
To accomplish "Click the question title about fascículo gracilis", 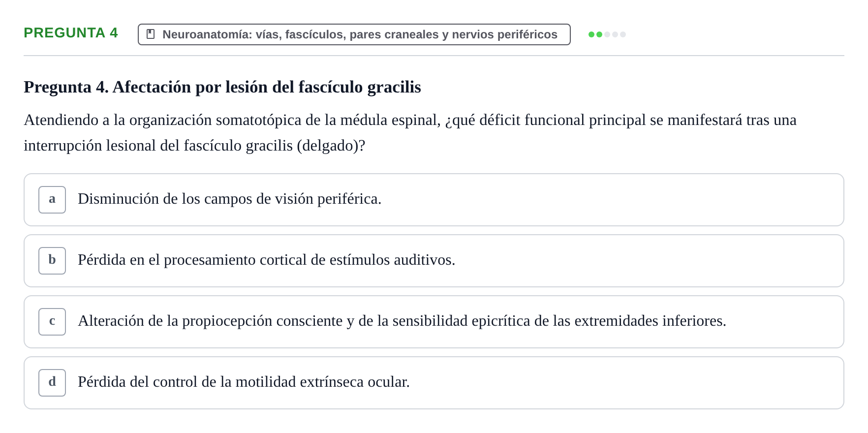I will pyautogui.click(x=222, y=87).
